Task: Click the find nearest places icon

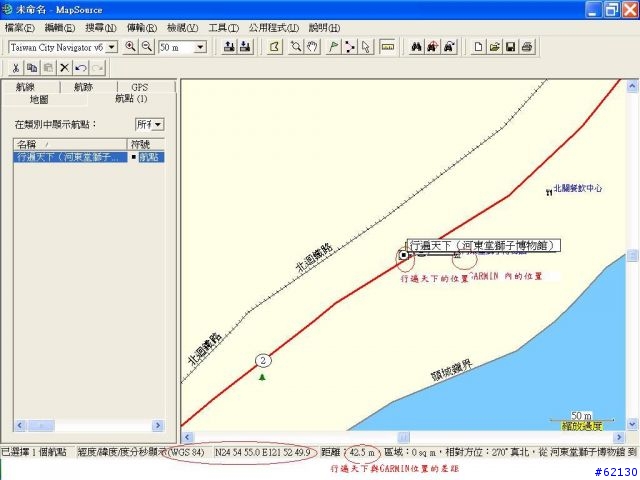Action: point(433,47)
